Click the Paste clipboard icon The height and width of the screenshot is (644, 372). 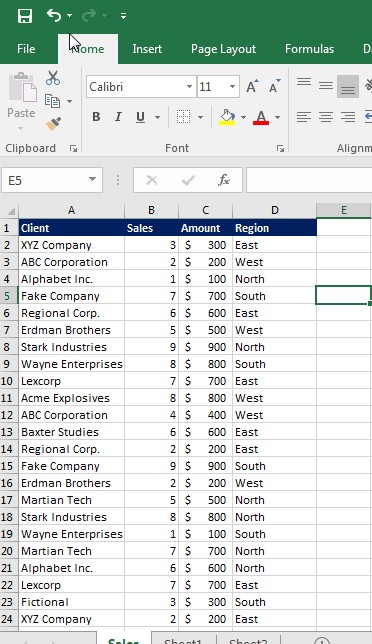(x=22, y=87)
